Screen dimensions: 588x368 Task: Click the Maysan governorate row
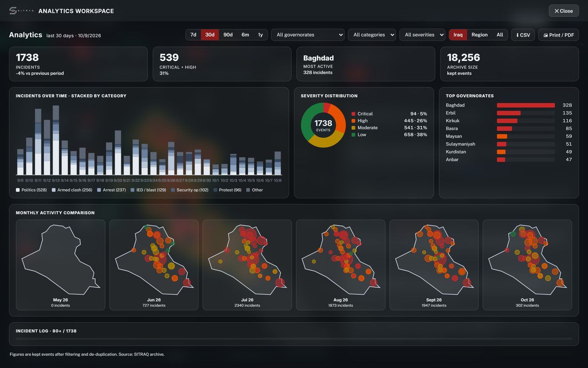coord(509,136)
